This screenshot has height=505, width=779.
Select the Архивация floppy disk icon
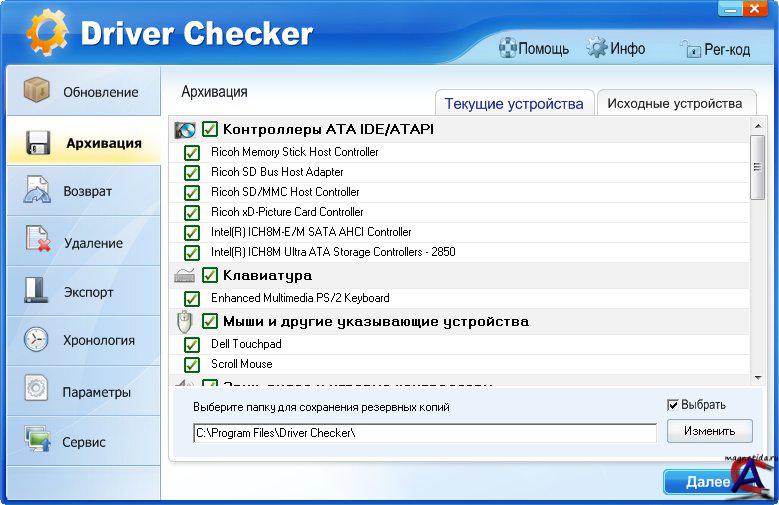37,142
